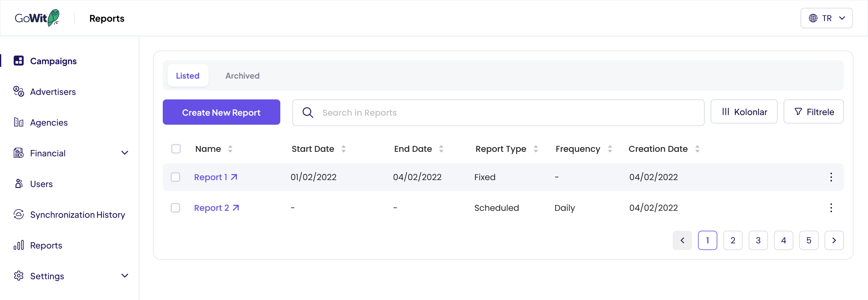Check the Report 2 row checkbox
This screenshot has height=300, width=868.
[175, 208]
